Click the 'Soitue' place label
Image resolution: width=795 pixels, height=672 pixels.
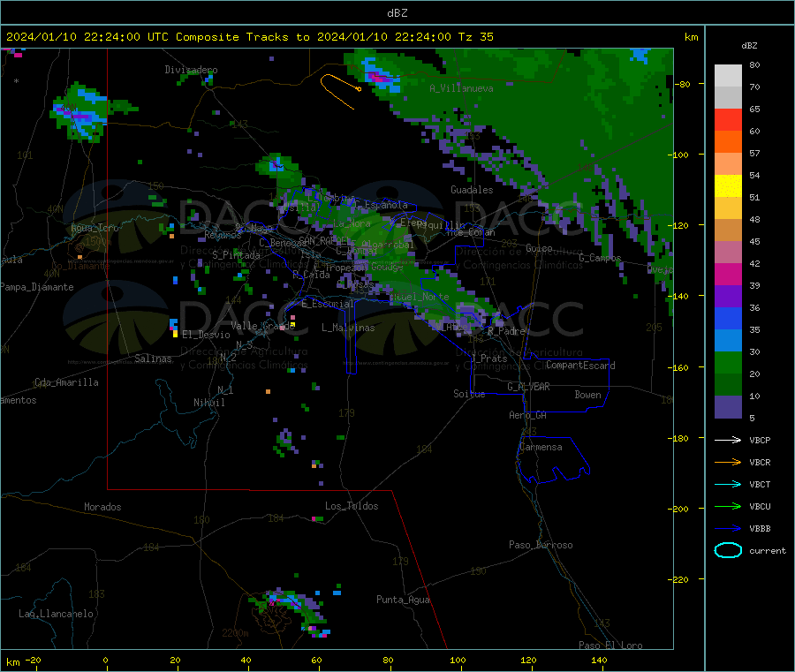click(x=469, y=393)
